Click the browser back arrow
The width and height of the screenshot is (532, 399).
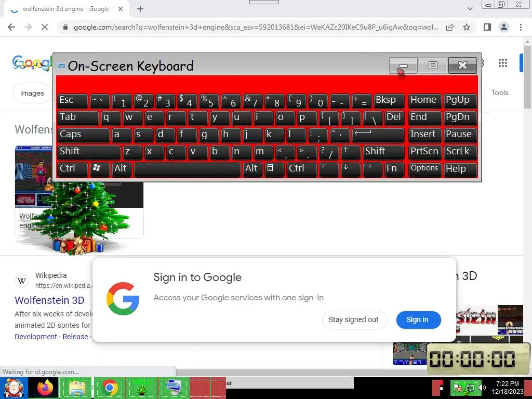(x=11, y=27)
